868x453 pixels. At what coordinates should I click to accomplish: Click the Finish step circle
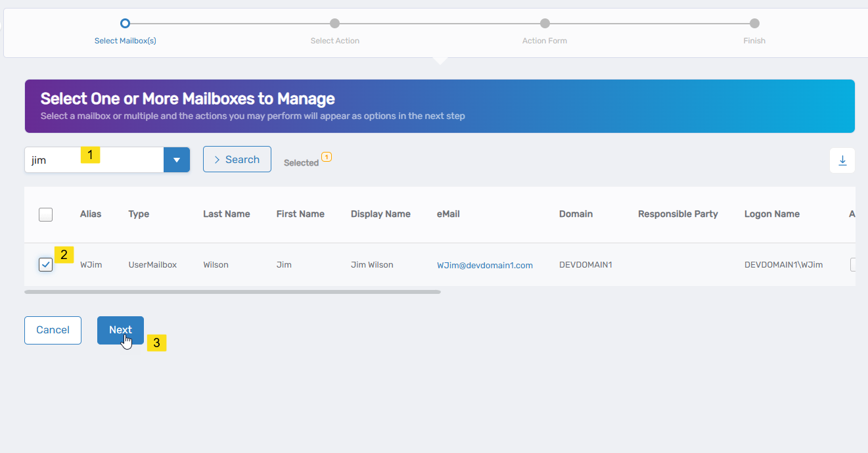pyautogui.click(x=754, y=24)
